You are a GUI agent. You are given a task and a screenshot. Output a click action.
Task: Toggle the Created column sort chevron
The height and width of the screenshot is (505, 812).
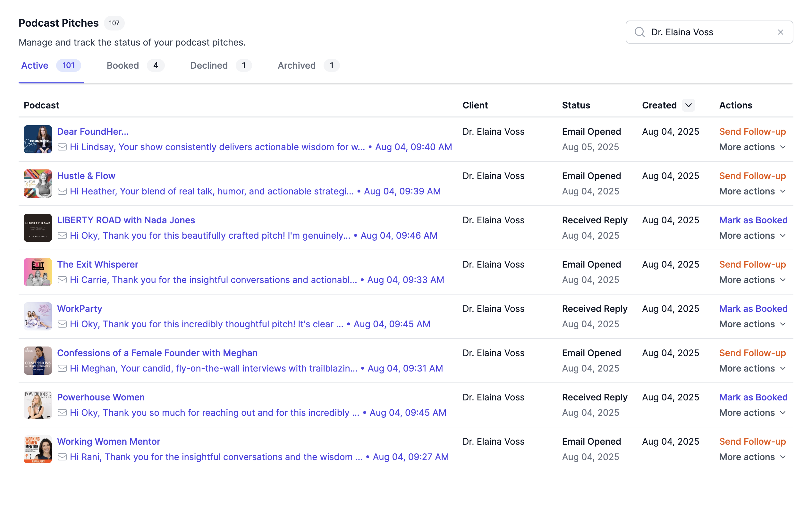(688, 106)
